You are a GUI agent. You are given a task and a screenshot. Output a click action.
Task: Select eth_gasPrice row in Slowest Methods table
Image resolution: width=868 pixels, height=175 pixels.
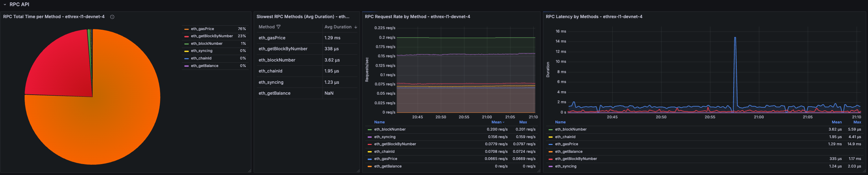click(x=307, y=38)
